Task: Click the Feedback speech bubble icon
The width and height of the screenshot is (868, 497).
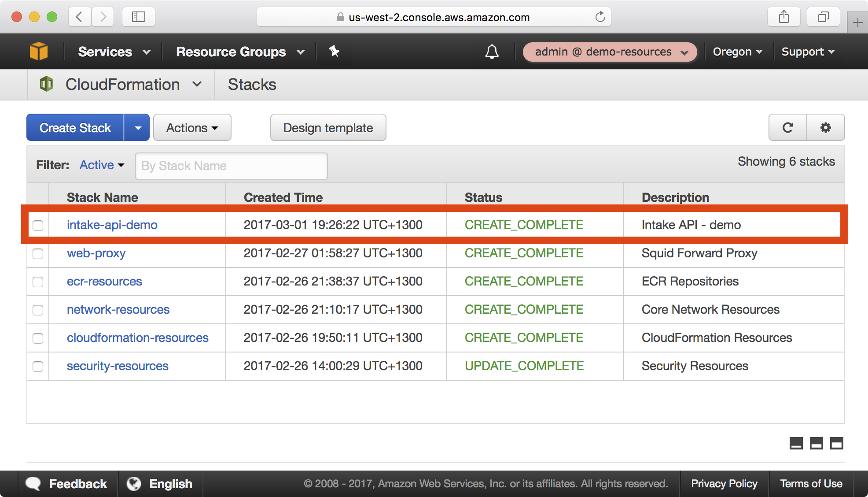Action: pos(33,484)
